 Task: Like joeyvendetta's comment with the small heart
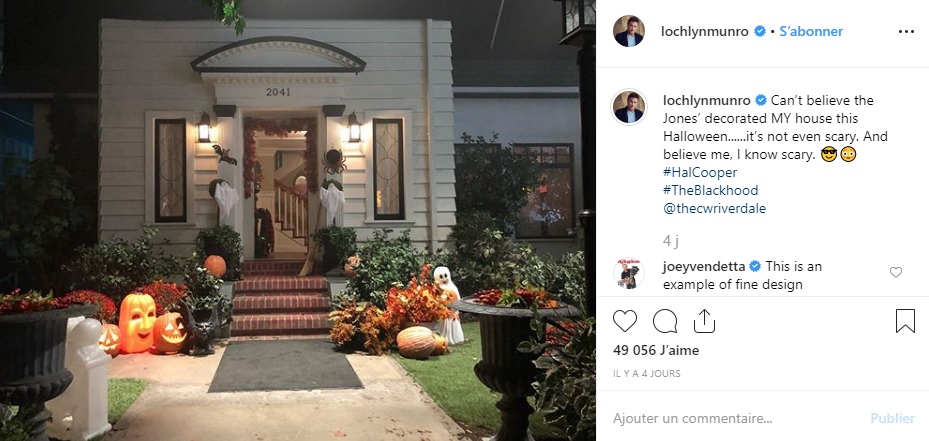(x=896, y=272)
